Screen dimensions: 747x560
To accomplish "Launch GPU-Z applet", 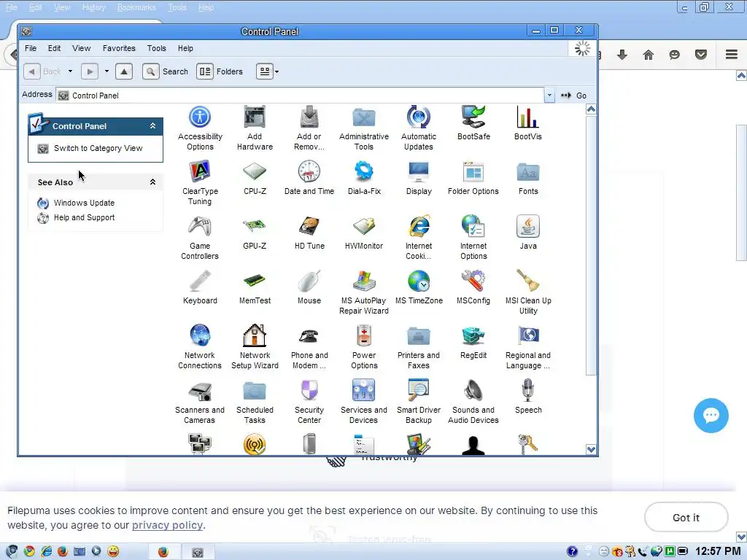I will pos(255,233).
